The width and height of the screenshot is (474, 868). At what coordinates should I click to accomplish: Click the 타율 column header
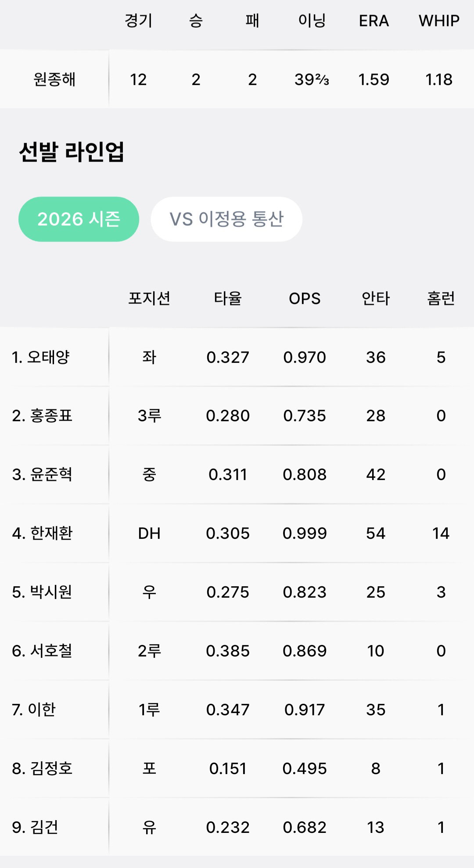[x=228, y=298]
